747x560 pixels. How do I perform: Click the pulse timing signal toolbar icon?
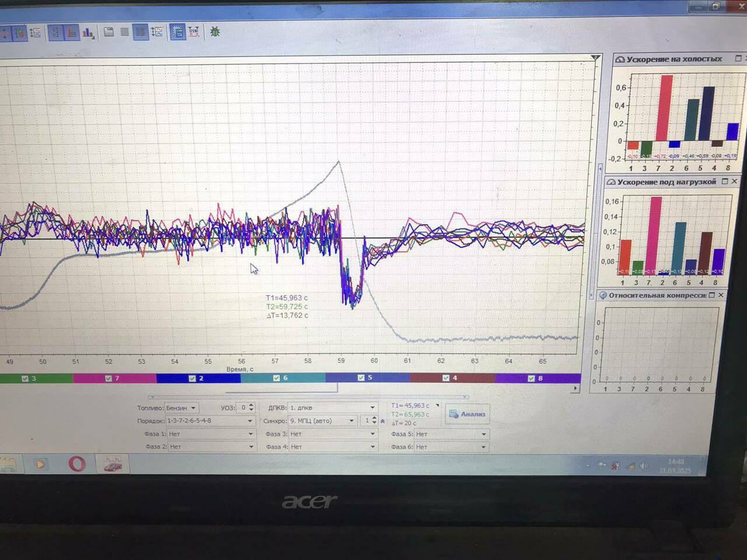[x=193, y=32]
